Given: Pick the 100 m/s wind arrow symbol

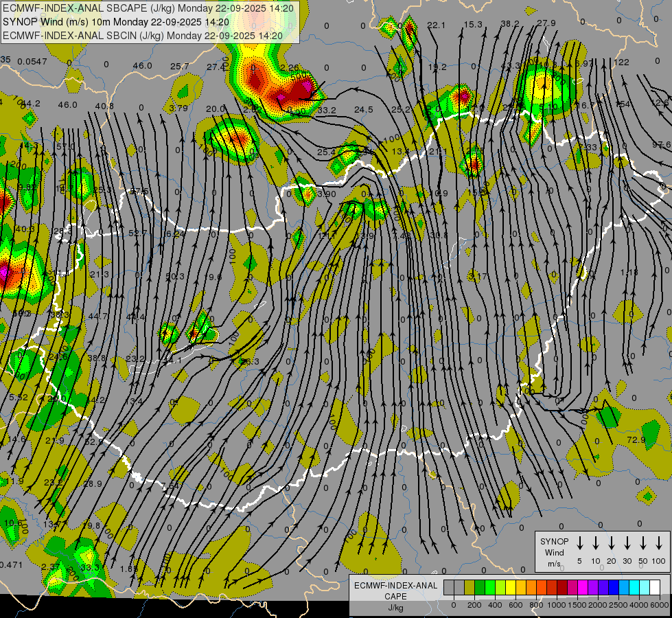Looking at the screenshot, I should click(659, 543).
